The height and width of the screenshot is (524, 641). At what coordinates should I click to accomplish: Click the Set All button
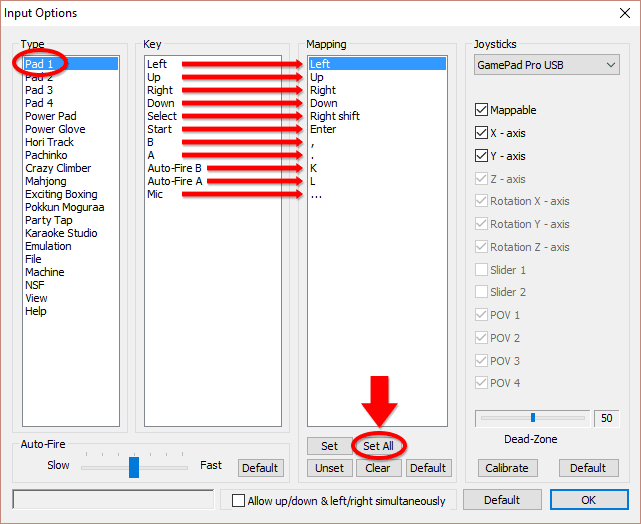[379, 446]
